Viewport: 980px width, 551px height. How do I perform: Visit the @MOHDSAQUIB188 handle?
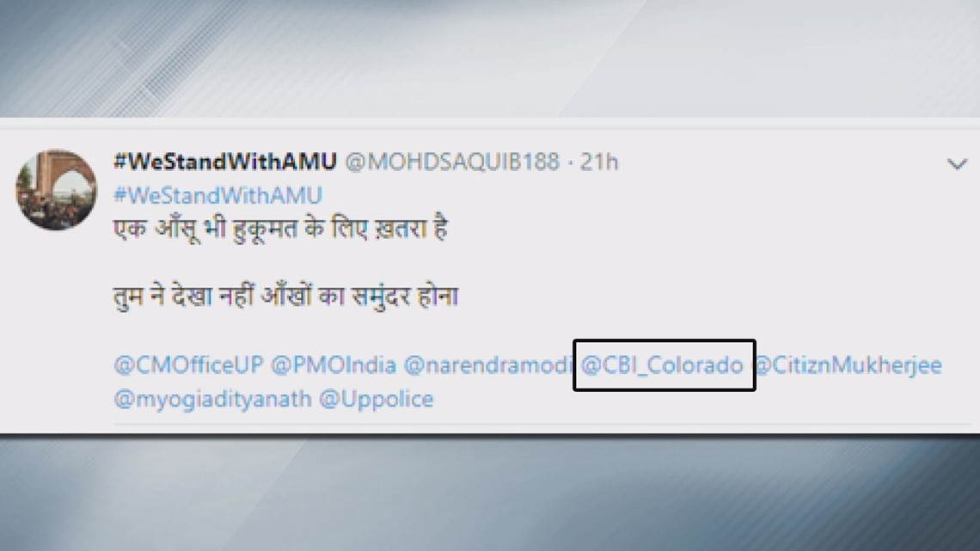tap(452, 162)
